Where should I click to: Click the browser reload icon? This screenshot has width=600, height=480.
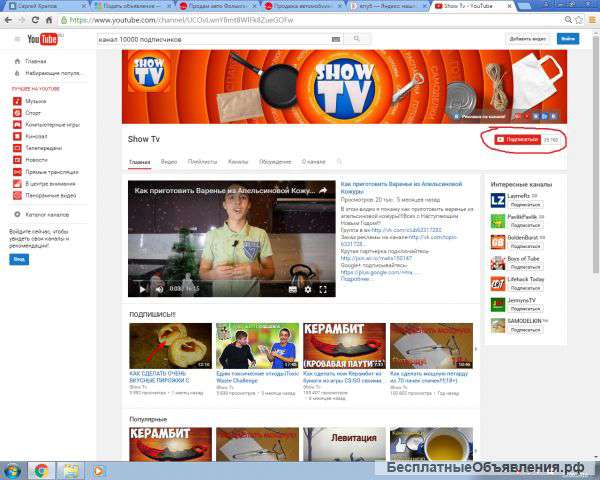35,20
